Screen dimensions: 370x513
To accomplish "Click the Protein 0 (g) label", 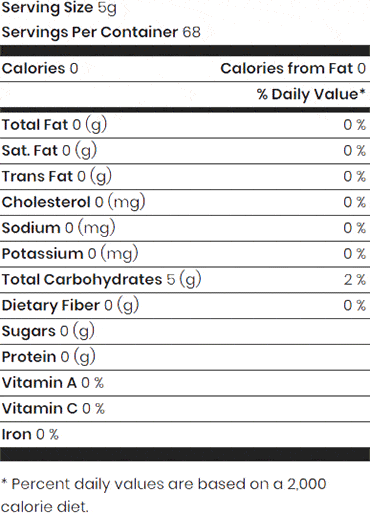I will click(x=49, y=357).
